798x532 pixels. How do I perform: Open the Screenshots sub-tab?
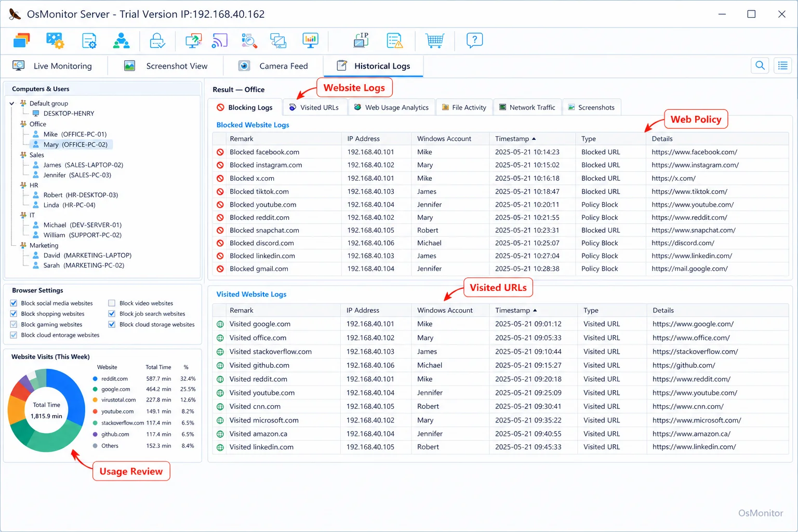pyautogui.click(x=591, y=108)
